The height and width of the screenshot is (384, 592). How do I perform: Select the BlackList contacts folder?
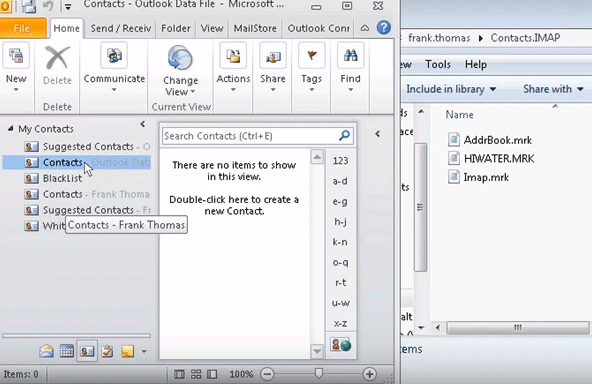coord(53,178)
